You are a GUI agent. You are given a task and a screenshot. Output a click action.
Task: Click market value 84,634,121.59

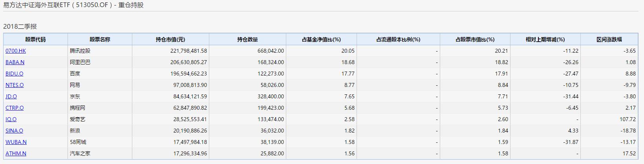pyautogui.click(x=190, y=96)
